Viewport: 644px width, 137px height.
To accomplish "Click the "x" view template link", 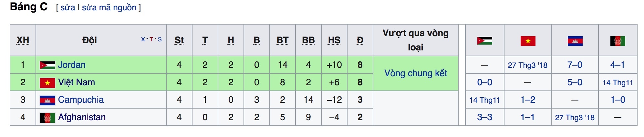I will [143, 39].
